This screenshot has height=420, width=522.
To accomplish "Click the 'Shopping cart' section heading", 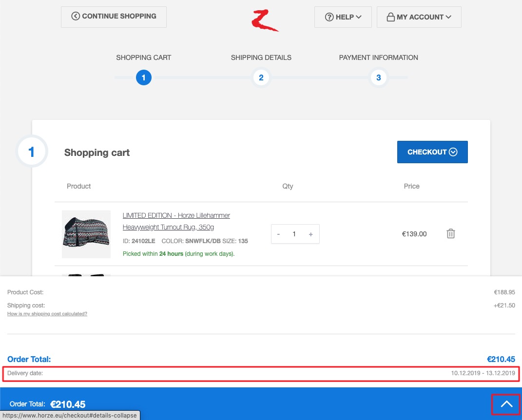I will [97, 153].
